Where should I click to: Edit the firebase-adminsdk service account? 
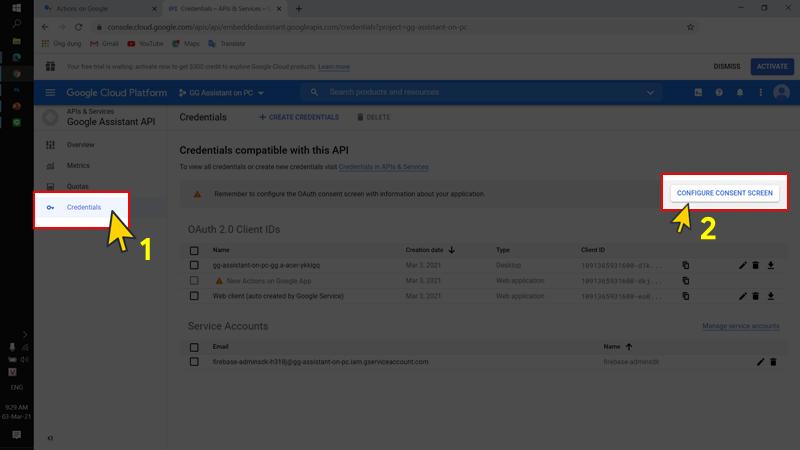click(760, 361)
